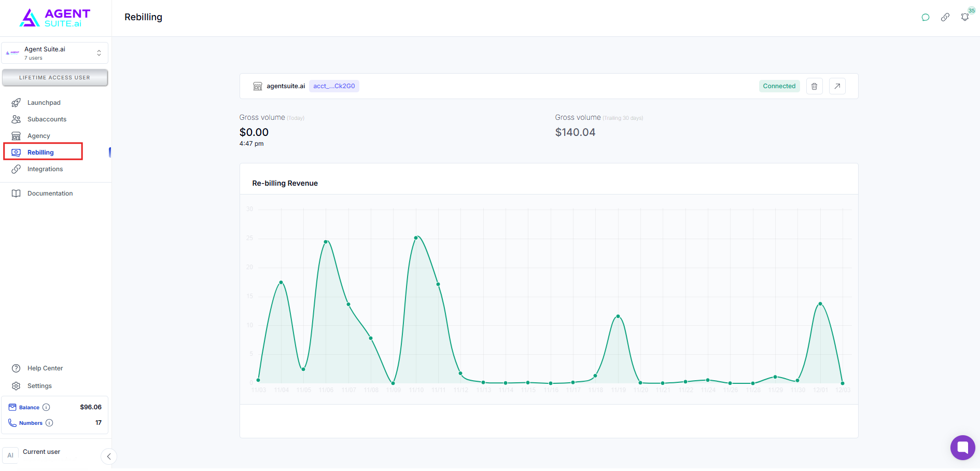Click the current user avatar
The height and width of the screenshot is (471, 980).
[10, 455]
